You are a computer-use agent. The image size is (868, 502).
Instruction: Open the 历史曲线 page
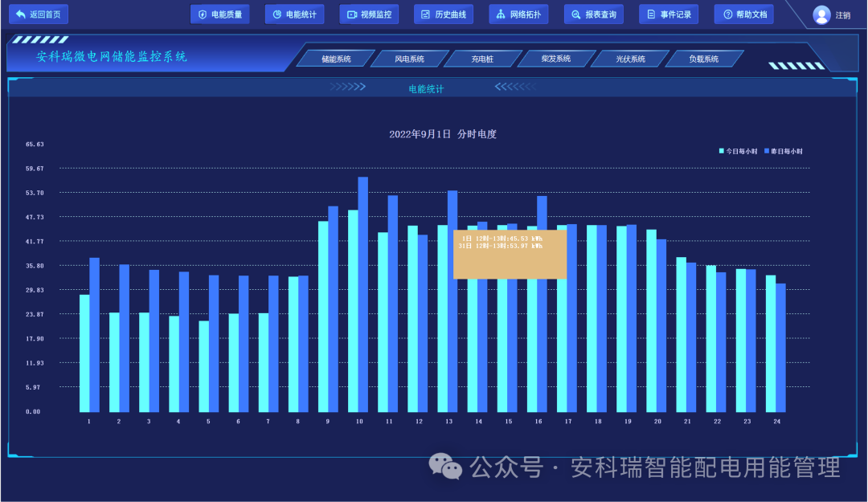point(444,14)
